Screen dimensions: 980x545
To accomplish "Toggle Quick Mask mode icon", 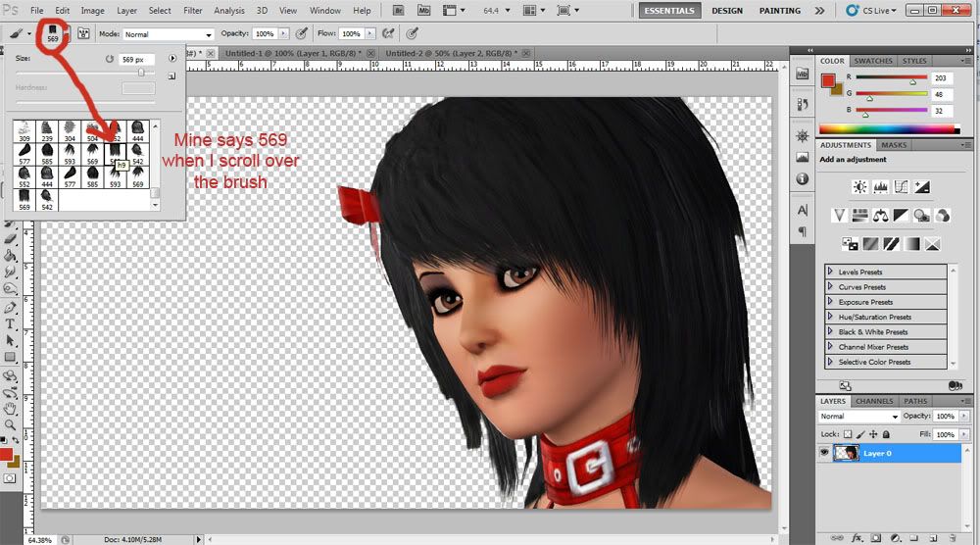I will point(10,478).
